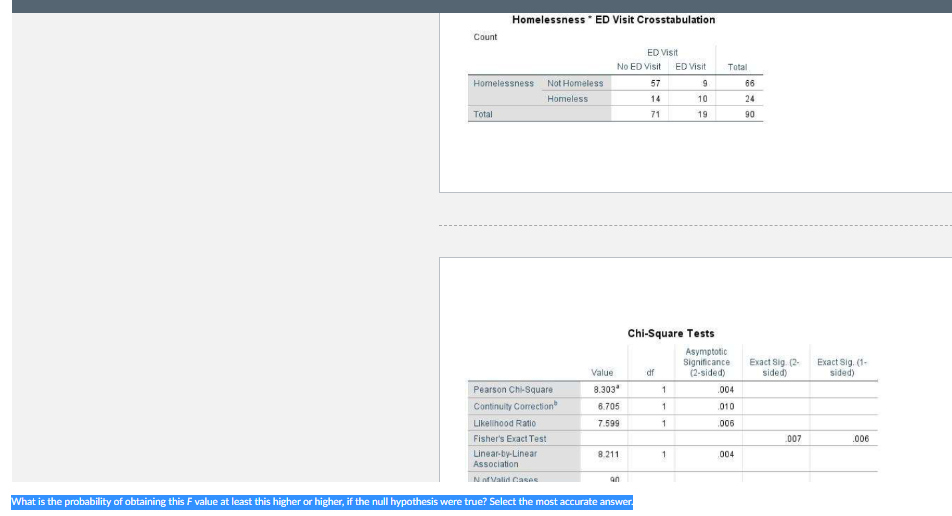The width and height of the screenshot is (952, 516).
Task: Click the highlighted question text at bottom
Action: 322,501
